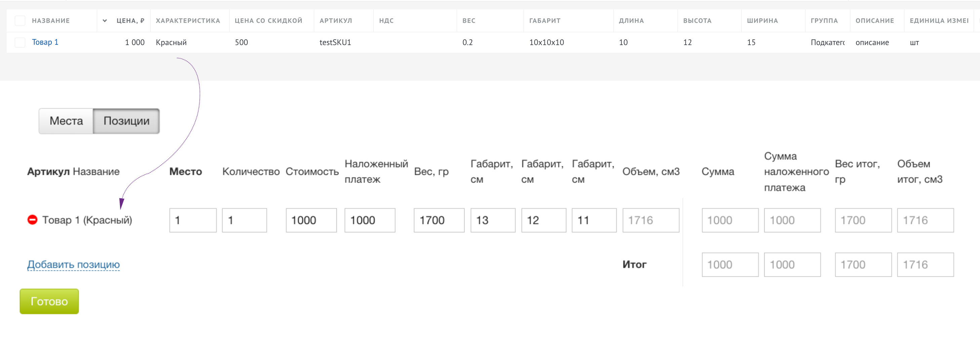980x343 pixels.
Task: Focus the Габарит field with value 13
Action: click(x=493, y=220)
